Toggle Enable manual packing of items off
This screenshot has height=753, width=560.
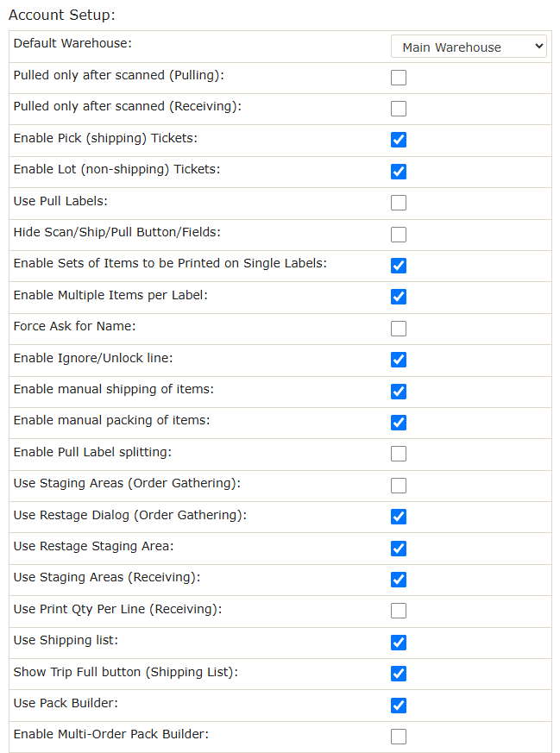(398, 423)
